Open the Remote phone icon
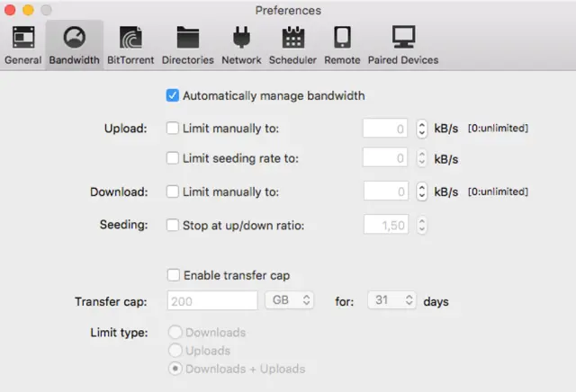The width and height of the screenshot is (576, 392). (342, 39)
